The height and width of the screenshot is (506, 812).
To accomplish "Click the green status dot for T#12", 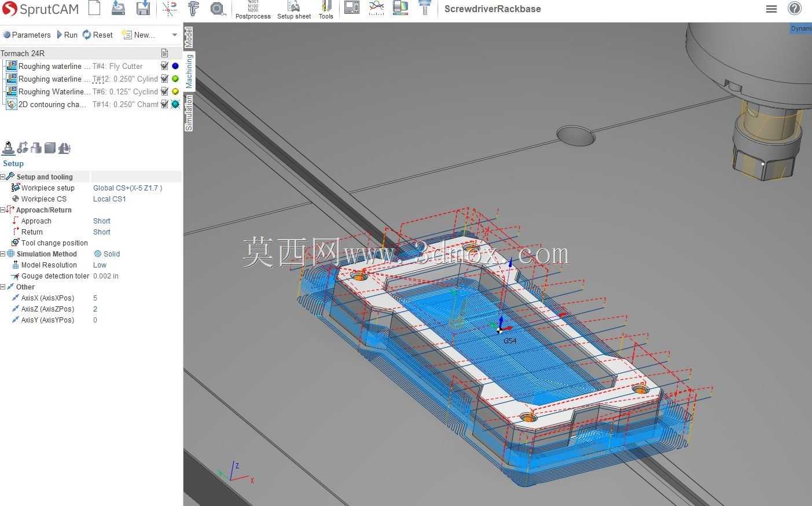I will point(175,79).
